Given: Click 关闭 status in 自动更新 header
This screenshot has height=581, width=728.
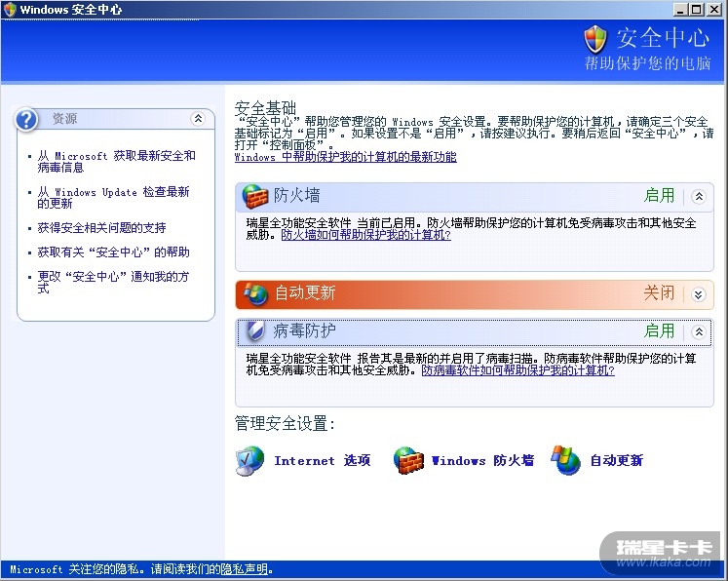Looking at the screenshot, I should point(659,293).
